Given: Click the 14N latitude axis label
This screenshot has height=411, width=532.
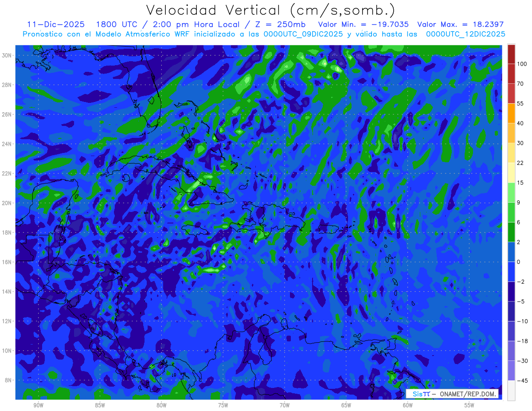Looking at the screenshot, I should (8, 292).
